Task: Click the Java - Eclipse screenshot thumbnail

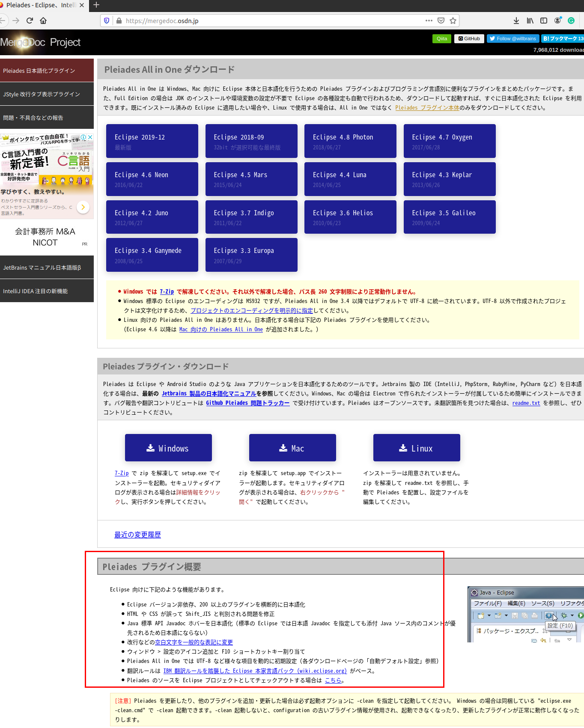Action: pos(526,615)
